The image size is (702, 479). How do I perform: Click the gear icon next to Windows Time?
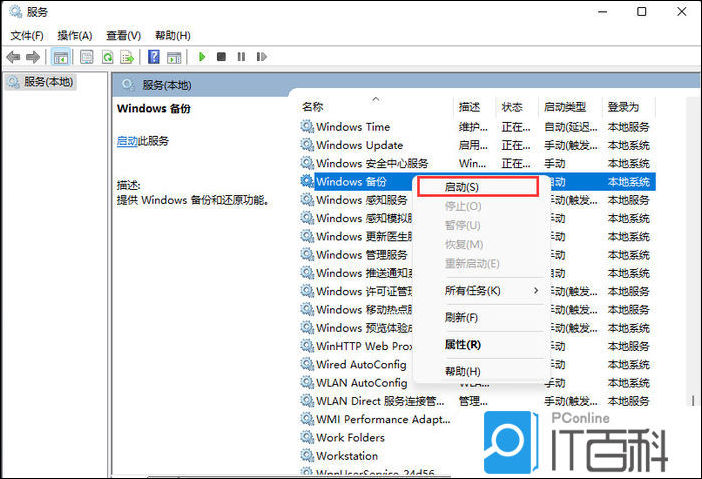point(307,127)
